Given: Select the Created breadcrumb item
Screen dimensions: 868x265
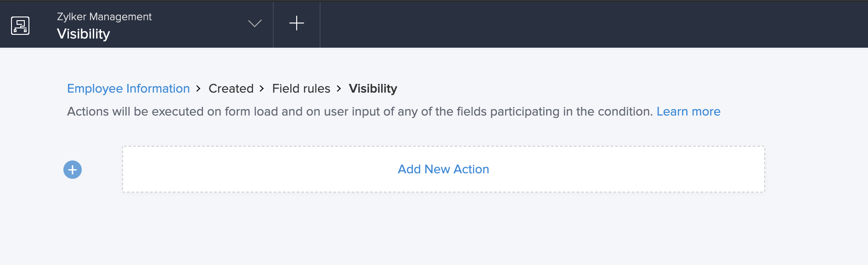Looking at the screenshot, I should [231, 88].
